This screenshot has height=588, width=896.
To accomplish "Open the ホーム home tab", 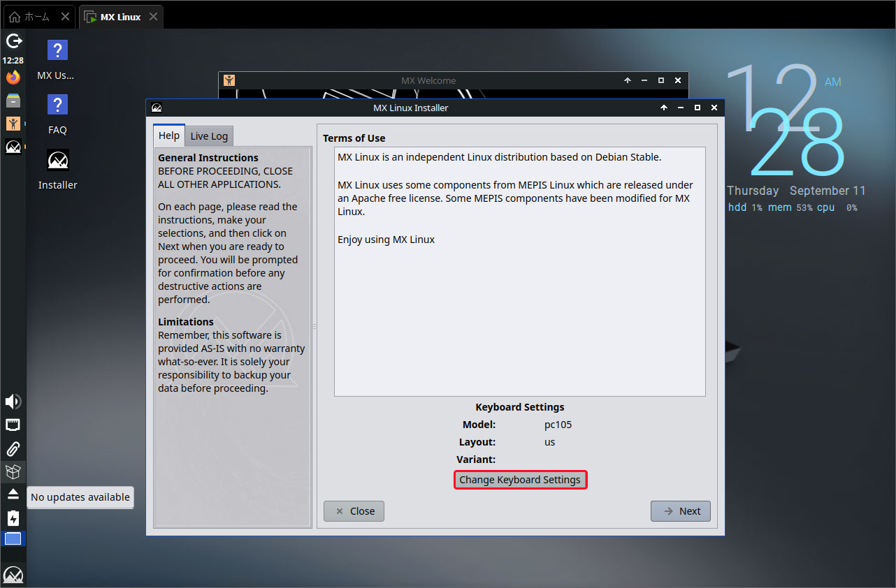I will (38, 17).
